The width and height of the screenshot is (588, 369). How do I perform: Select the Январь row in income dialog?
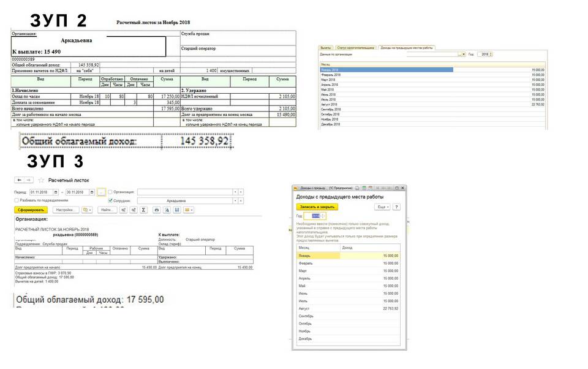pos(348,256)
